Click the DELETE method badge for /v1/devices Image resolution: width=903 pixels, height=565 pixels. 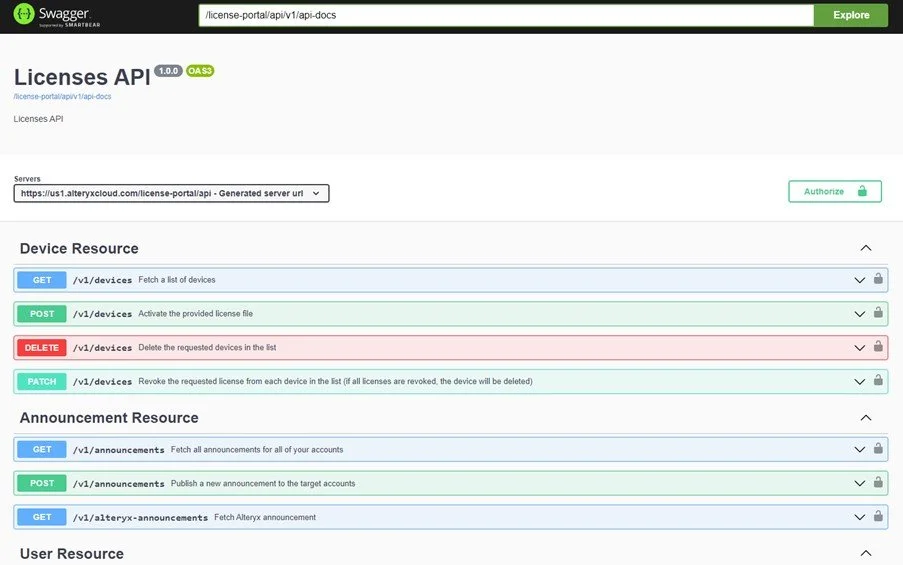[x=41, y=348]
